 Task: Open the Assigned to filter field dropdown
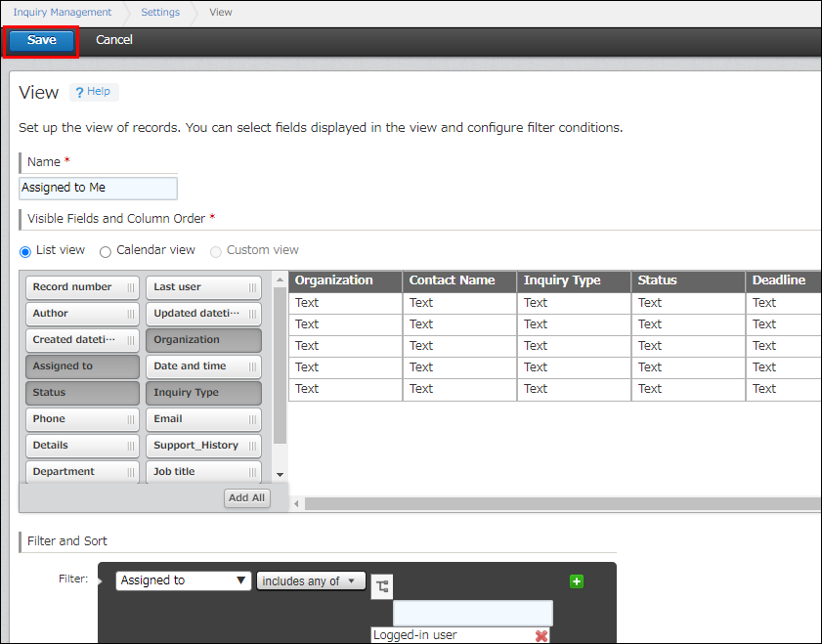coord(183,580)
